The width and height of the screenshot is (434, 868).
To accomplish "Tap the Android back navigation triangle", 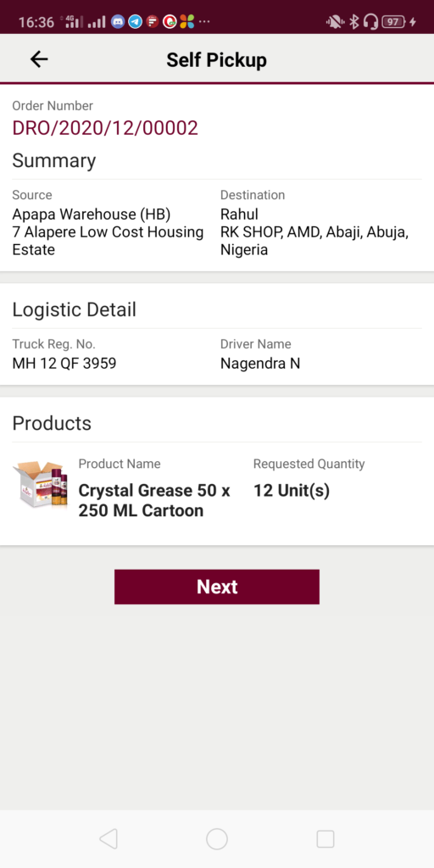I will point(108,839).
